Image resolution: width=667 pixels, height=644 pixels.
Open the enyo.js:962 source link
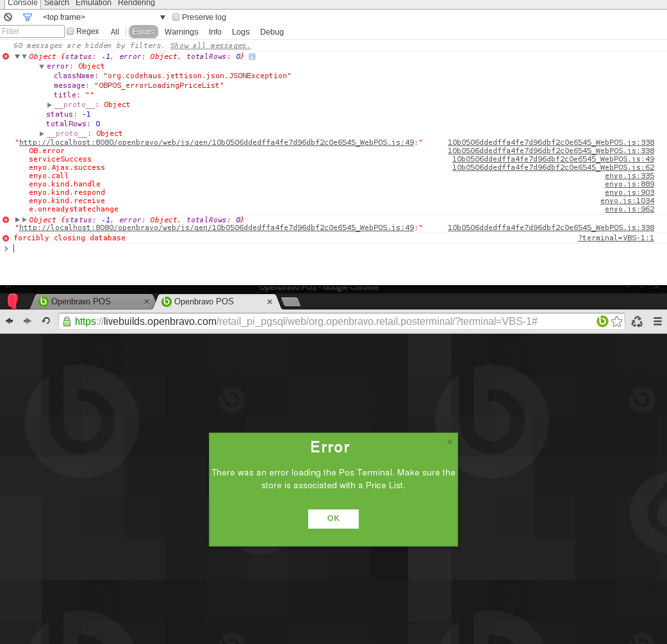[630, 209]
